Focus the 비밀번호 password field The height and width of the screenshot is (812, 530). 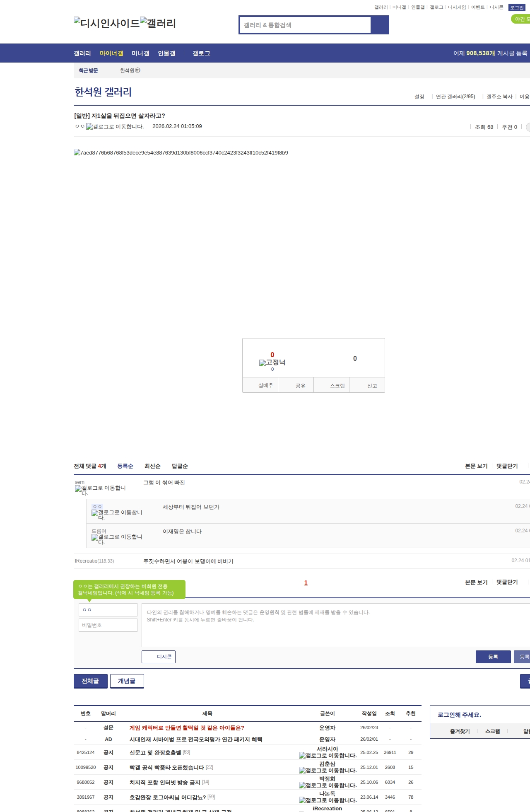coord(108,625)
